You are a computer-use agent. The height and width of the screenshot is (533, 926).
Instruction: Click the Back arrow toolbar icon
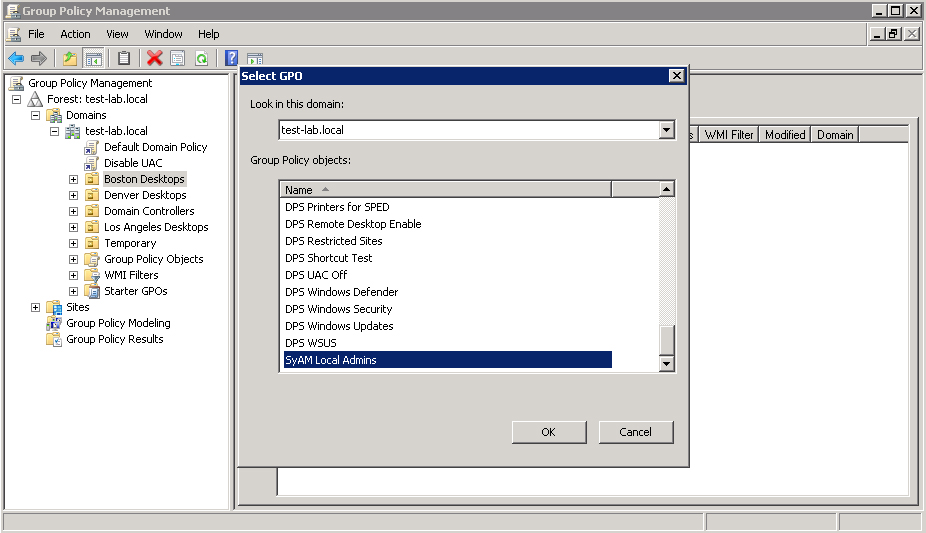click(16, 59)
